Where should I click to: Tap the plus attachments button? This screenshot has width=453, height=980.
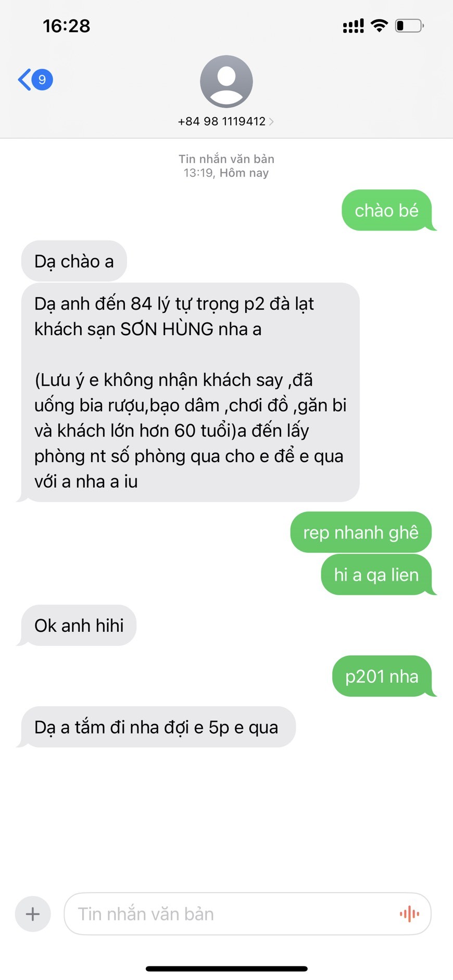point(33,913)
